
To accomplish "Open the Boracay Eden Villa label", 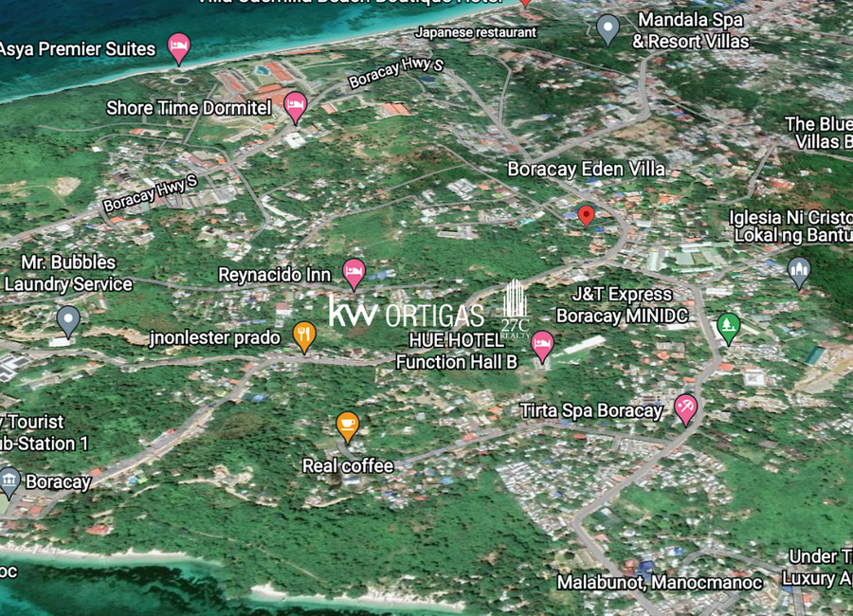I will click(x=586, y=170).
